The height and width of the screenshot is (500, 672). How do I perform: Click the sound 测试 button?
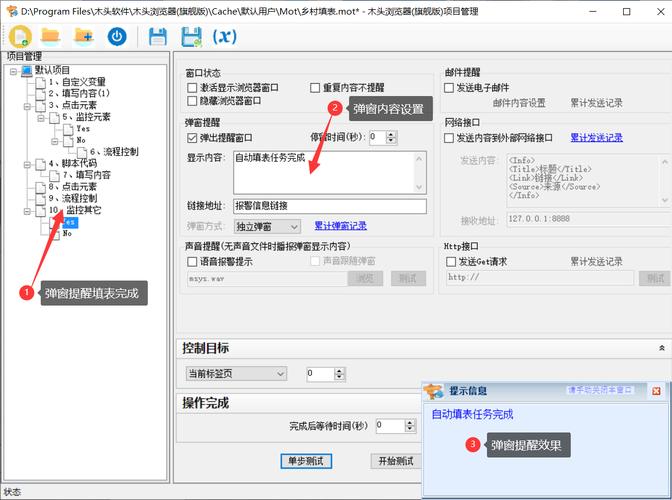[408, 278]
